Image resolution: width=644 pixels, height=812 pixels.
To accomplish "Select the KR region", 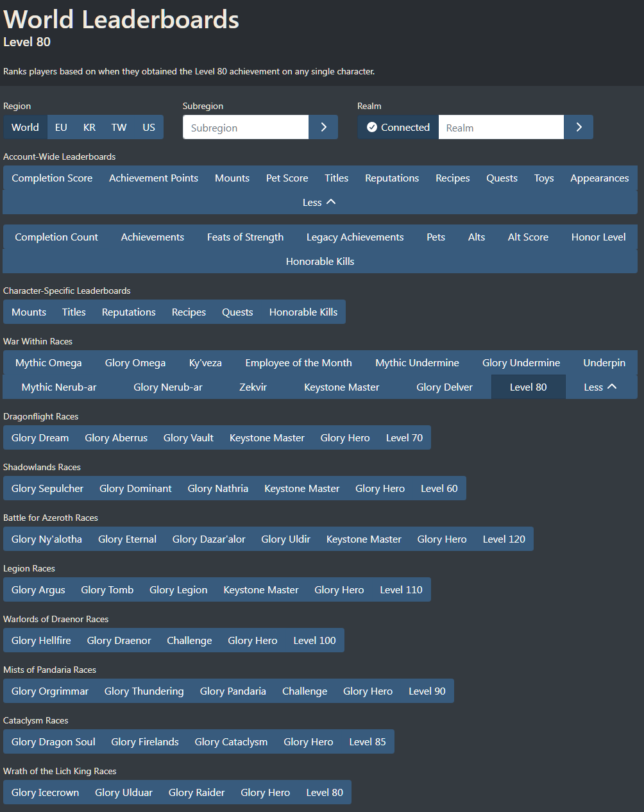I will [89, 127].
